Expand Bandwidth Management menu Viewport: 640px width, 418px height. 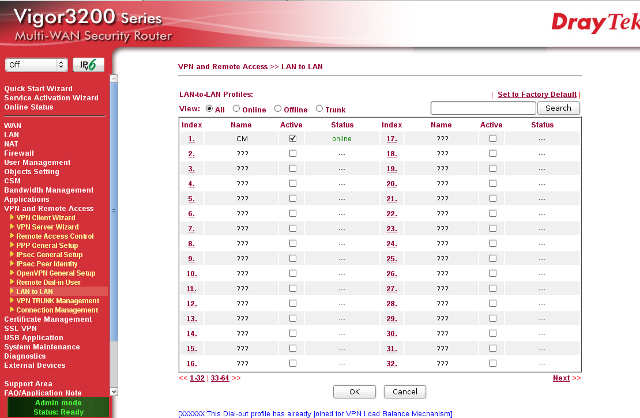coord(49,190)
